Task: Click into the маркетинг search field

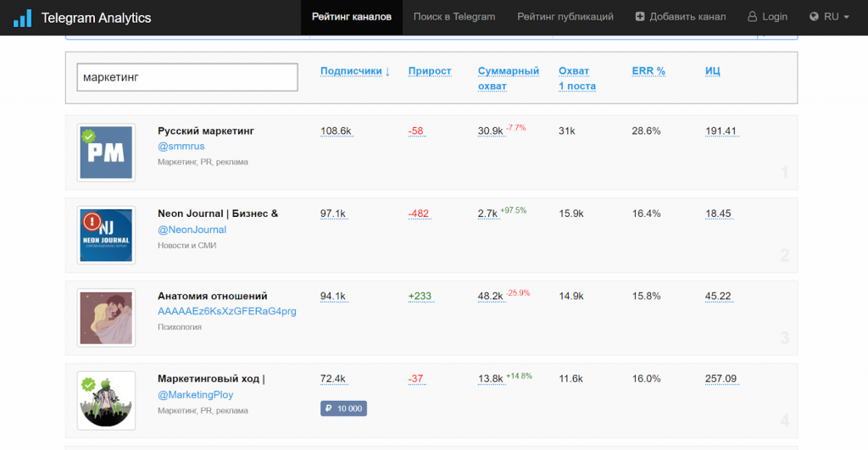Action: [x=187, y=77]
